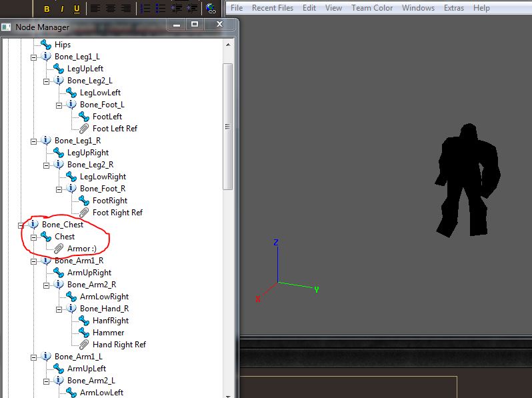
Task: Select the ArmUpLeft bone icon
Action: click(x=59, y=369)
